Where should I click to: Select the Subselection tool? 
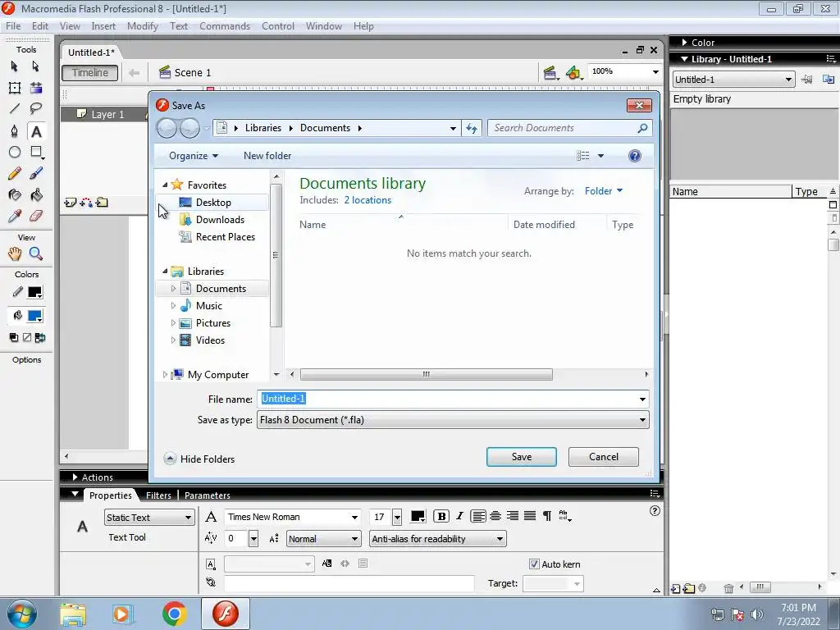pyautogui.click(x=36, y=66)
